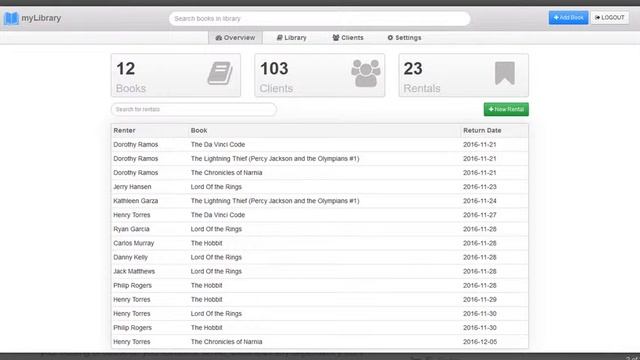
Task: Select Philip Rogers's rental due 2016-11-30
Action: (320, 327)
